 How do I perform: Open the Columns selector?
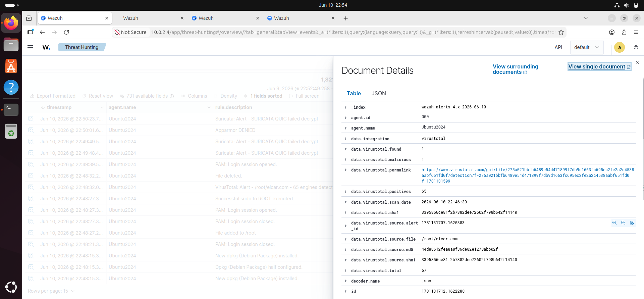tap(194, 96)
